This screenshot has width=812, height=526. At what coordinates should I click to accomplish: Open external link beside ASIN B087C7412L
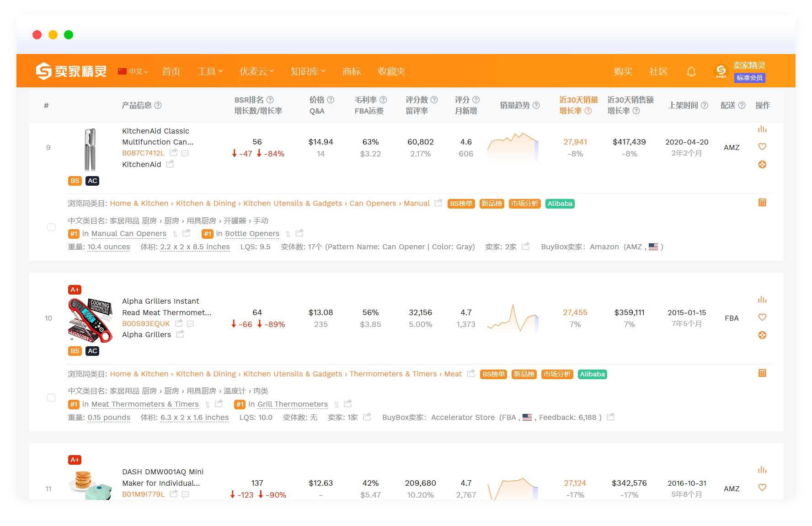click(x=174, y=152)
